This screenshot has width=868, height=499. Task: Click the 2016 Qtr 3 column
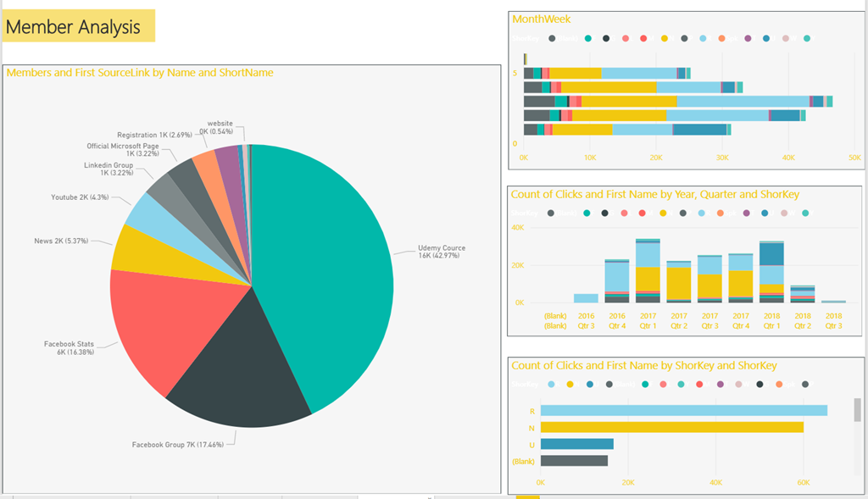click(x=586, y=298)
